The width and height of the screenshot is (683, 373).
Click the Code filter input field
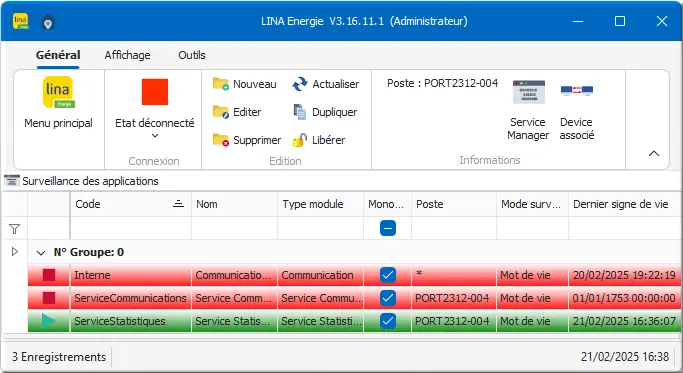131,228
